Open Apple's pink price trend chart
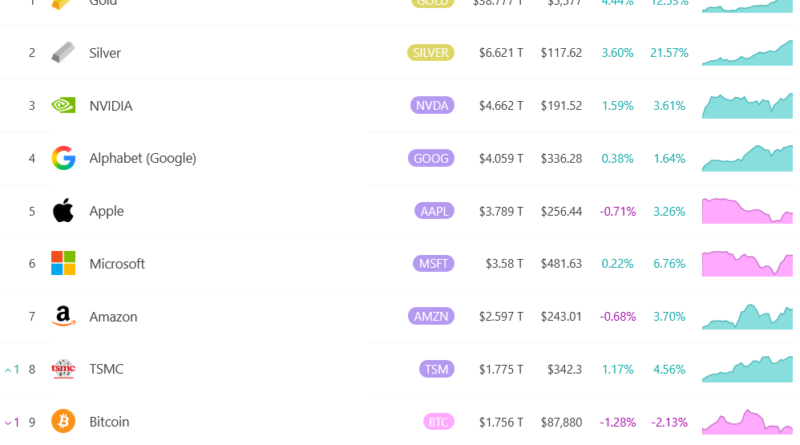This screenshot has height=445, width=800. tap(747, 211)
